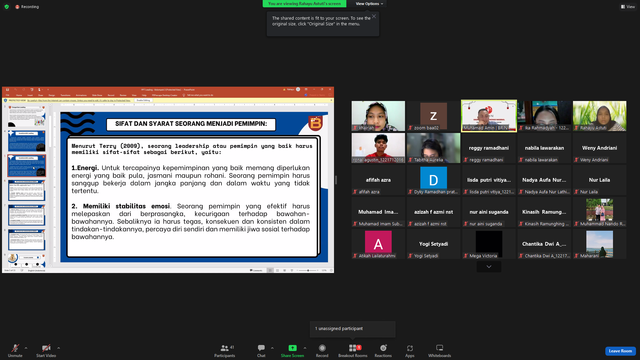Start Video in the Zoom toolbar

(x=46, y=350)
